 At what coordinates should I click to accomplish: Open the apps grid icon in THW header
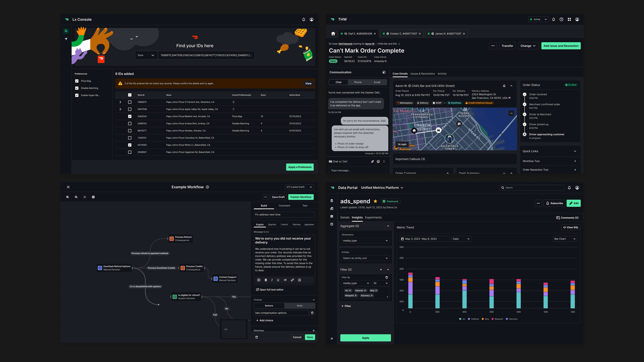pyautogui.click(x=569, y=19)
